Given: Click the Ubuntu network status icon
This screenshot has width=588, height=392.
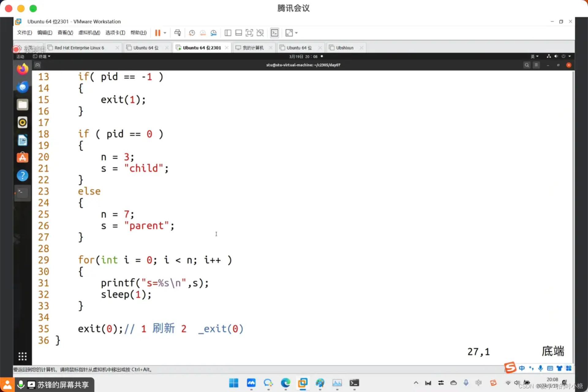Looking at the screenshot, I should click(x=548, y=56).
